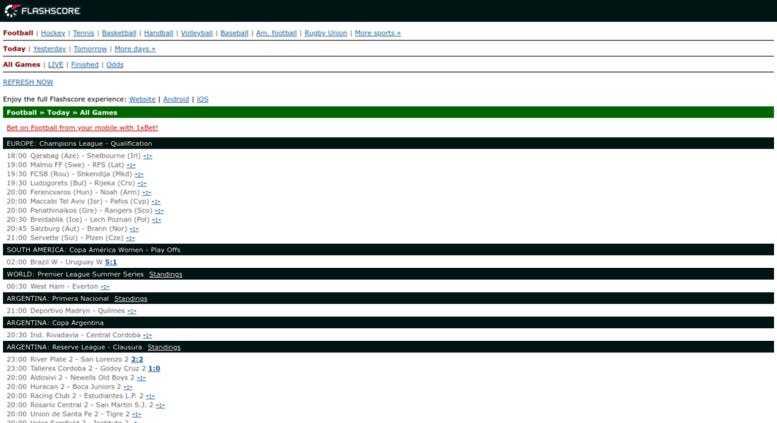This screenshot has height=423, width=777.
Task: Click the 1xBet football betting link
Action: pyautogui.click(x=82, y=128)
